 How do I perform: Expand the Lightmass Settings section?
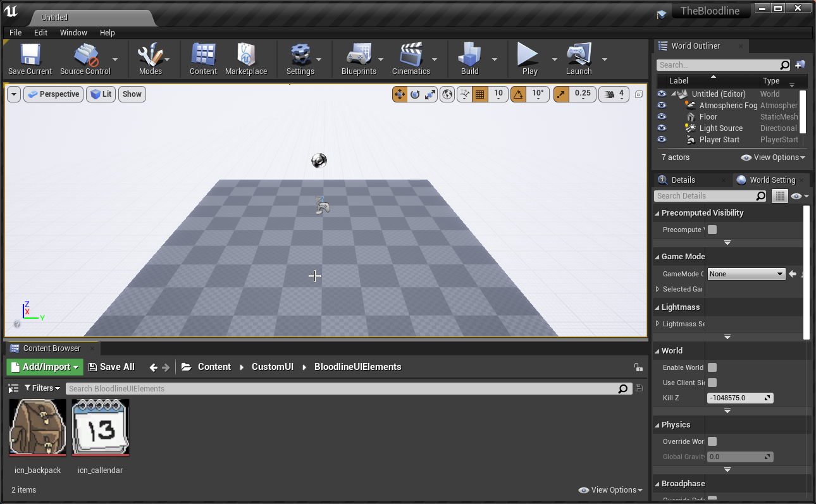(658, 324)
